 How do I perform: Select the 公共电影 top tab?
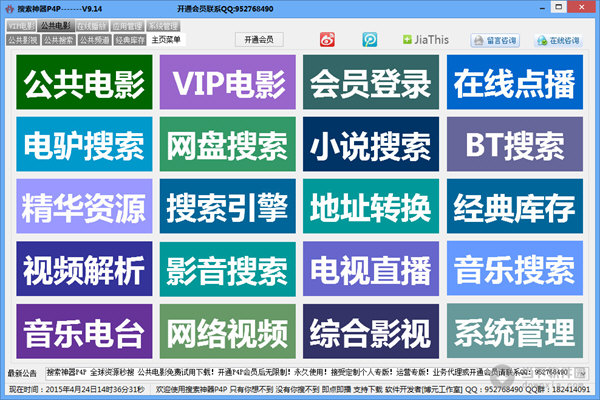click(55, 26)
